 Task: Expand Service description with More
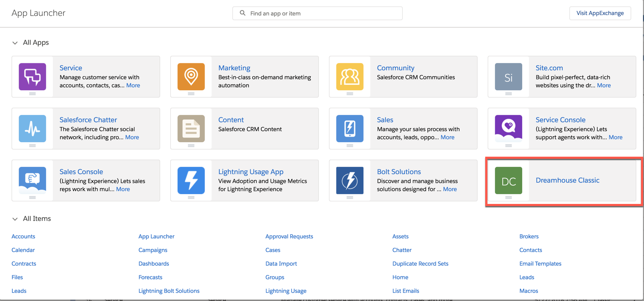tap(133, 85)
